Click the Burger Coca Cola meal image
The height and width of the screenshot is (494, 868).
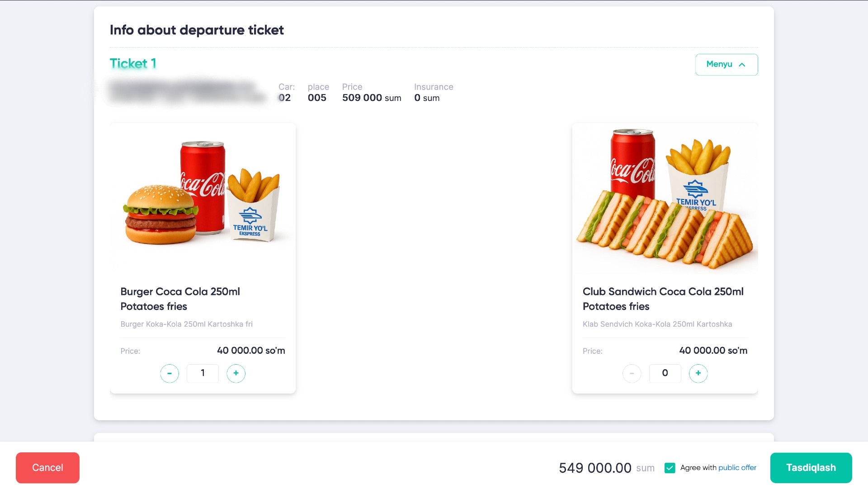(x=203, y=199)
